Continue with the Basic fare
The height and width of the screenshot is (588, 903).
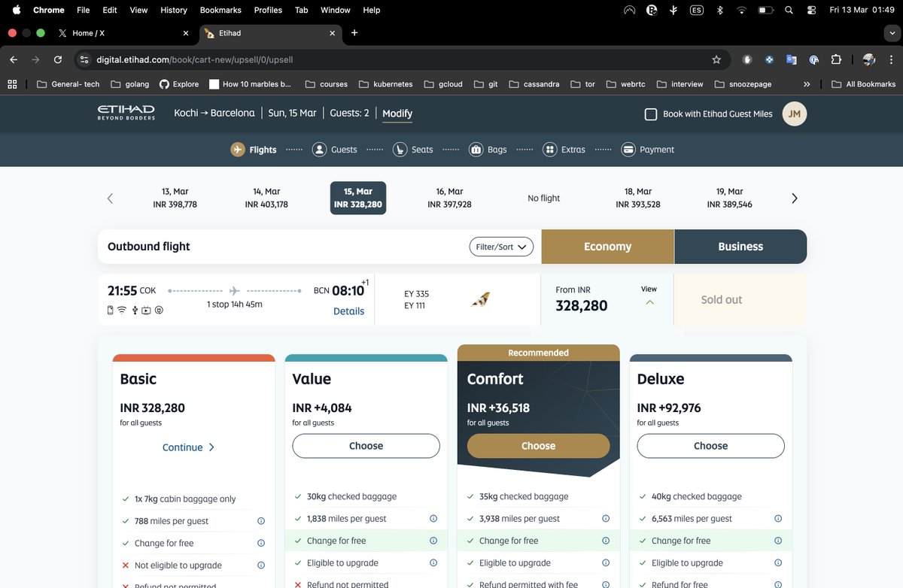coord(189,447)
